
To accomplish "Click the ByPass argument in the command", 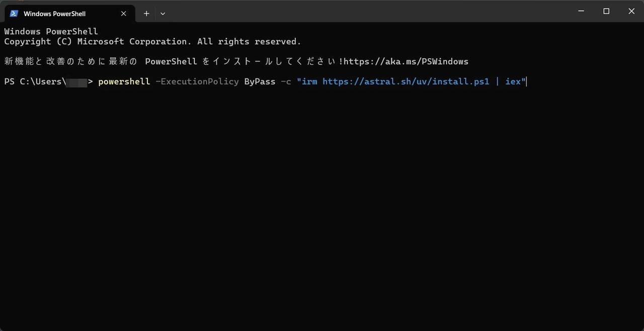I will (x=260, y=81).
